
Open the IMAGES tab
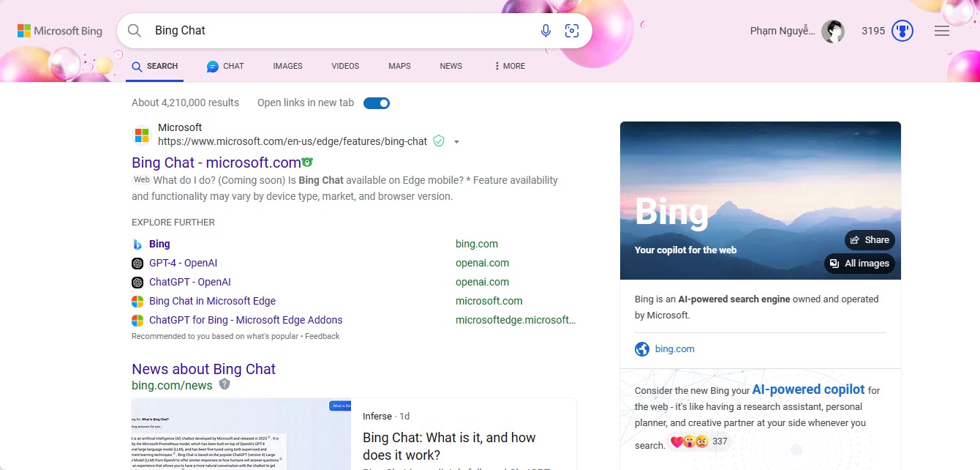point(287,66)
